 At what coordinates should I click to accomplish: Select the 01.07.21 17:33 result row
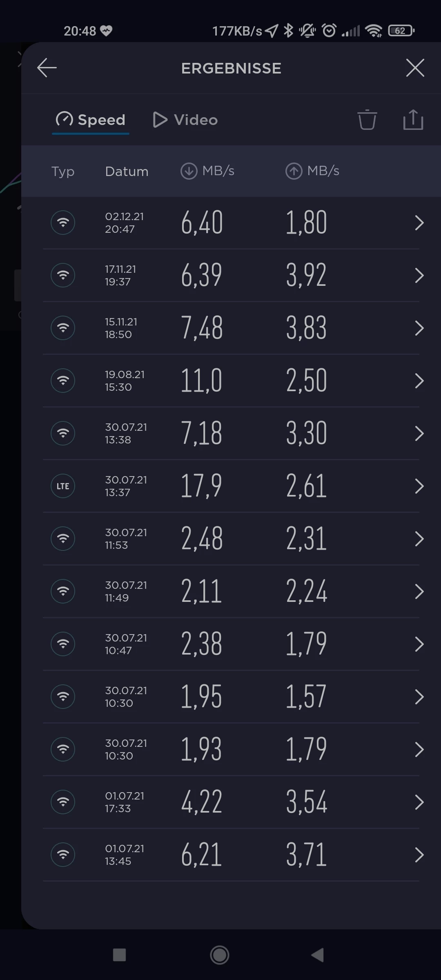click(231, 802)
